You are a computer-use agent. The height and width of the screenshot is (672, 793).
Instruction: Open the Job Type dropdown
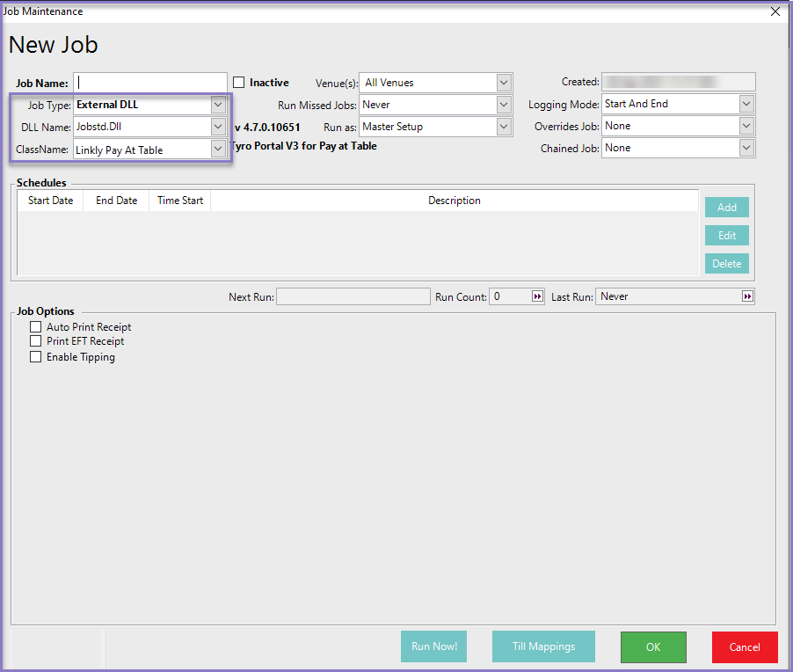click(218, 105)
